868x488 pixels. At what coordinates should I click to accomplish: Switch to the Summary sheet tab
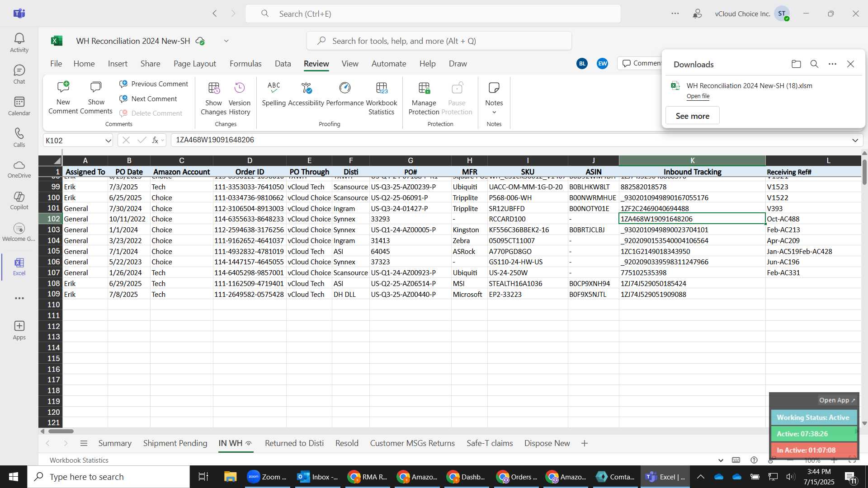coord(115,443)
